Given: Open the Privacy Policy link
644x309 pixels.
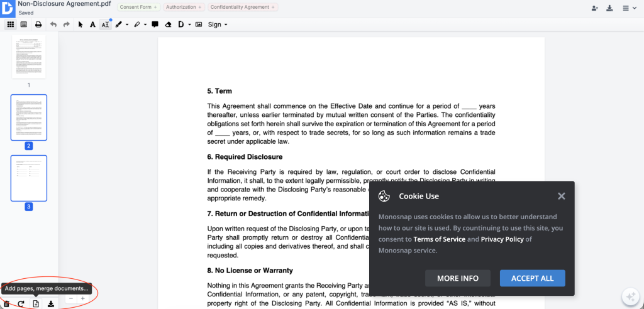Looking at the screenshot, I should click(502, 239).
